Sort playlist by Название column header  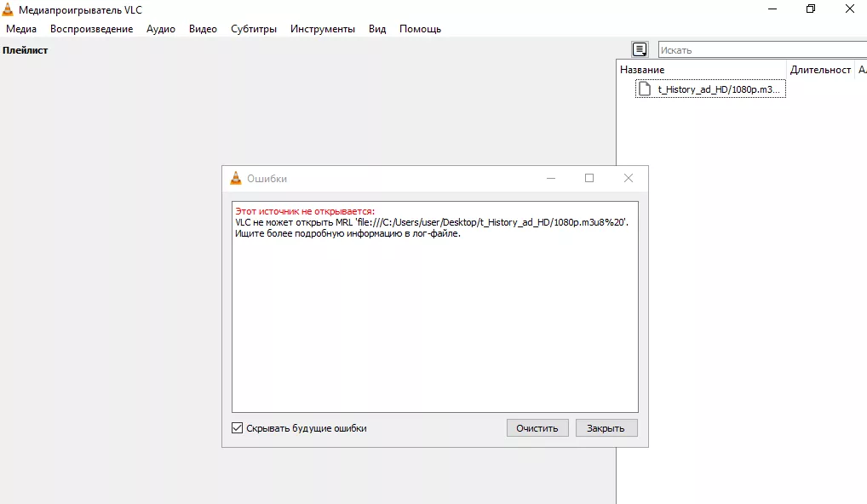pyautogui.click(x=701, y=70)
